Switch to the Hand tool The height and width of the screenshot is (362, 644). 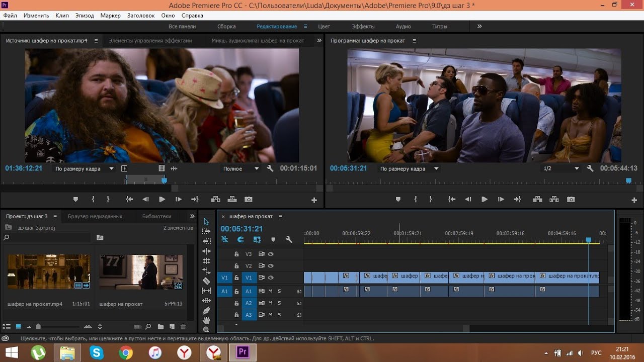click(206, 320)
